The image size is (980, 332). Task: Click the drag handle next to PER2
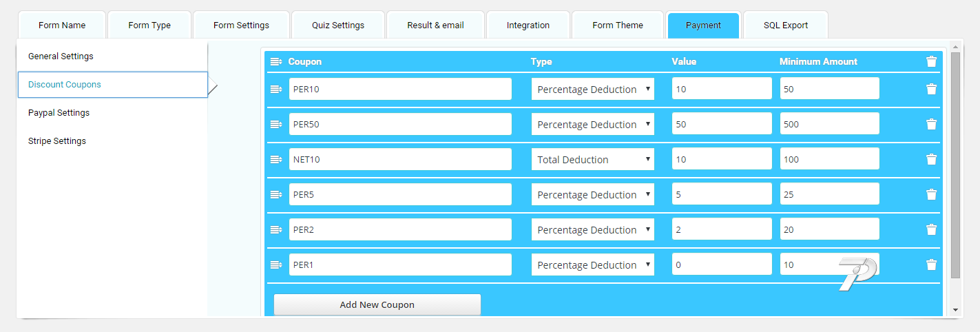point(276,229)
